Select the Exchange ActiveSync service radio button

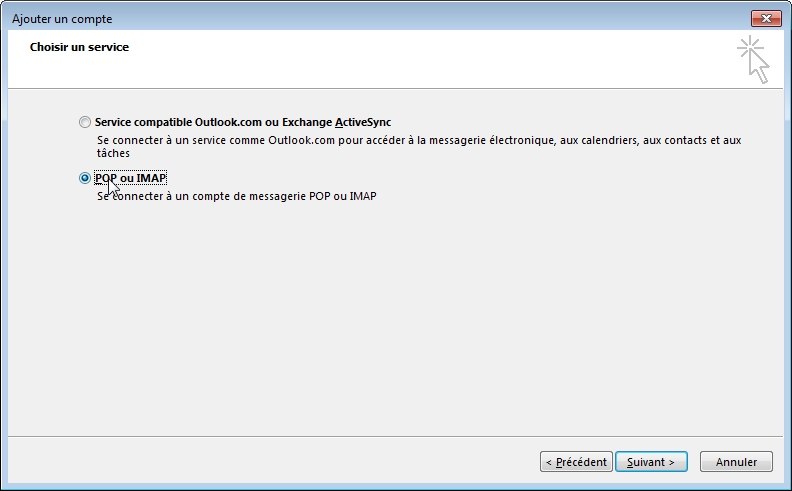85,122
